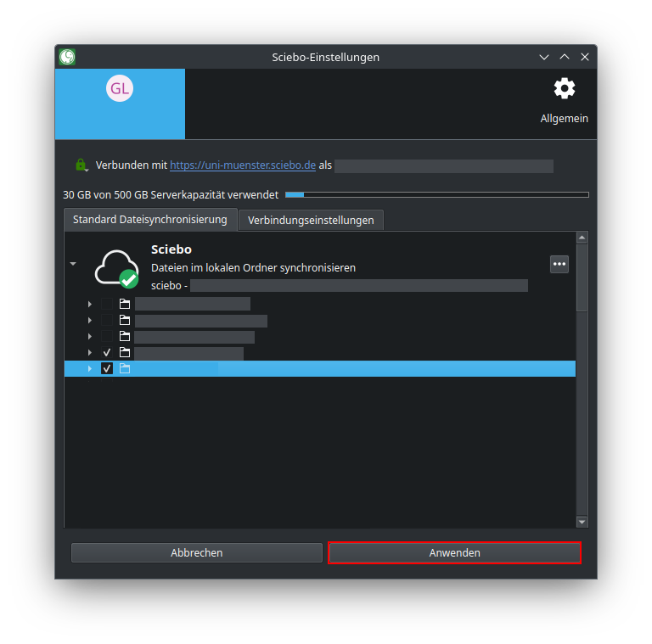Click the green lock connection icon
652x644 pixels.
[x=81, y=165]
